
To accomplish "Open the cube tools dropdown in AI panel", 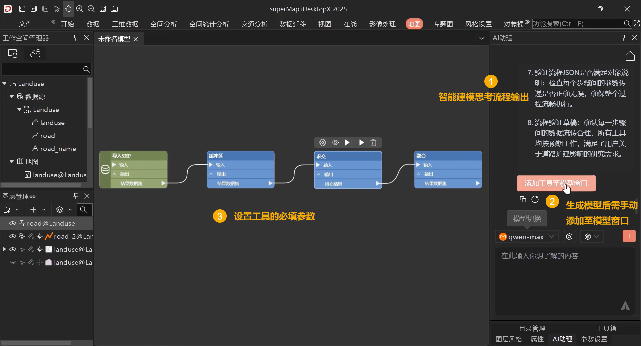I will pos(592,237).
